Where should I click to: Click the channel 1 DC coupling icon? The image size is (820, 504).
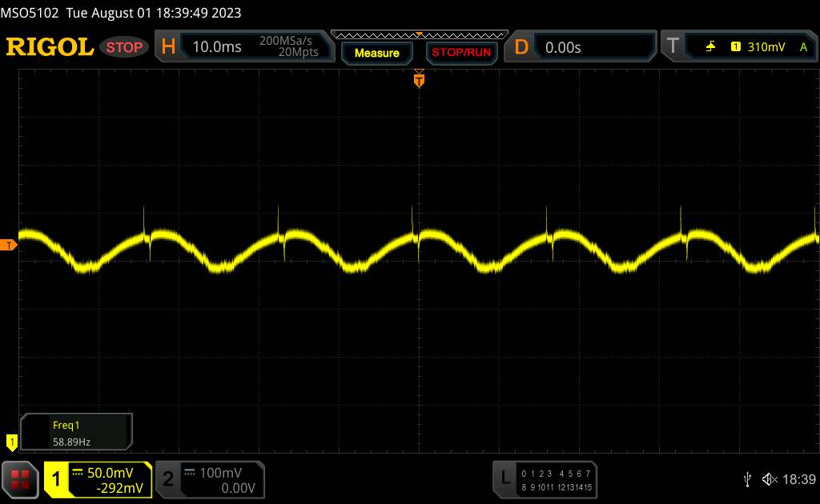pyautogui.click(x=78, y=473)
